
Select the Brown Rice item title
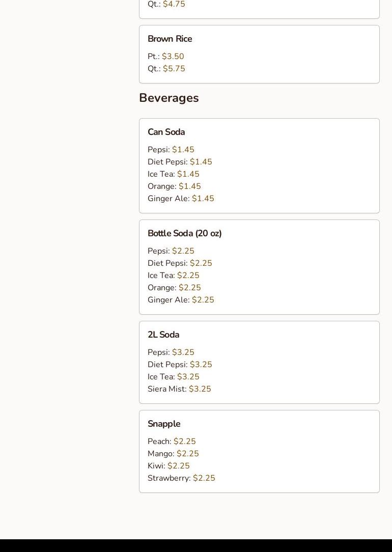click(x=170, y=39)
